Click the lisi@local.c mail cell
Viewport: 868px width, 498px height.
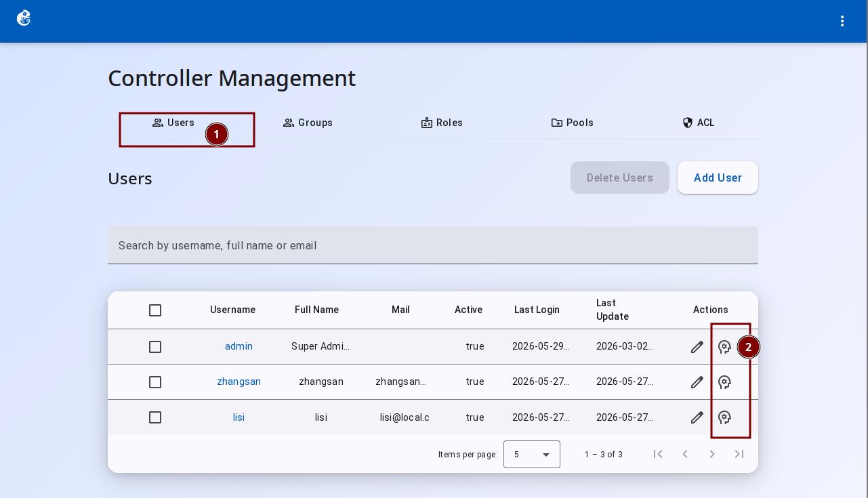point(405,417)
